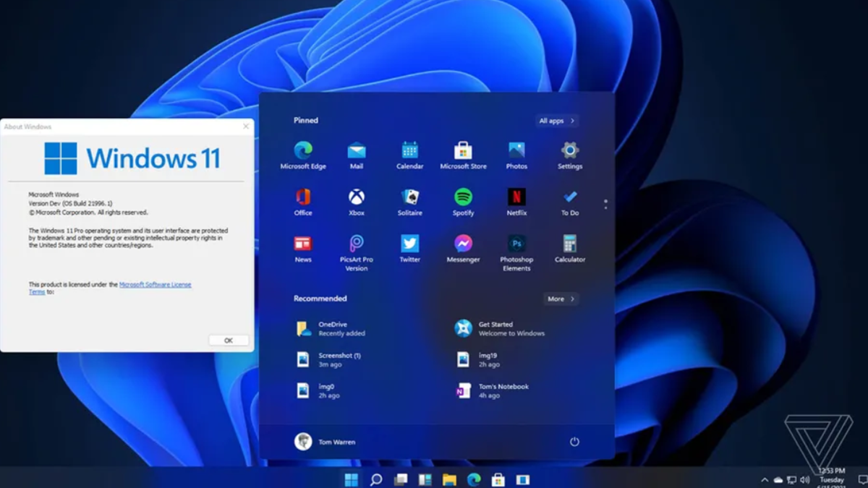
Task: Expand More under Recommended section
Action: (561, 299)
